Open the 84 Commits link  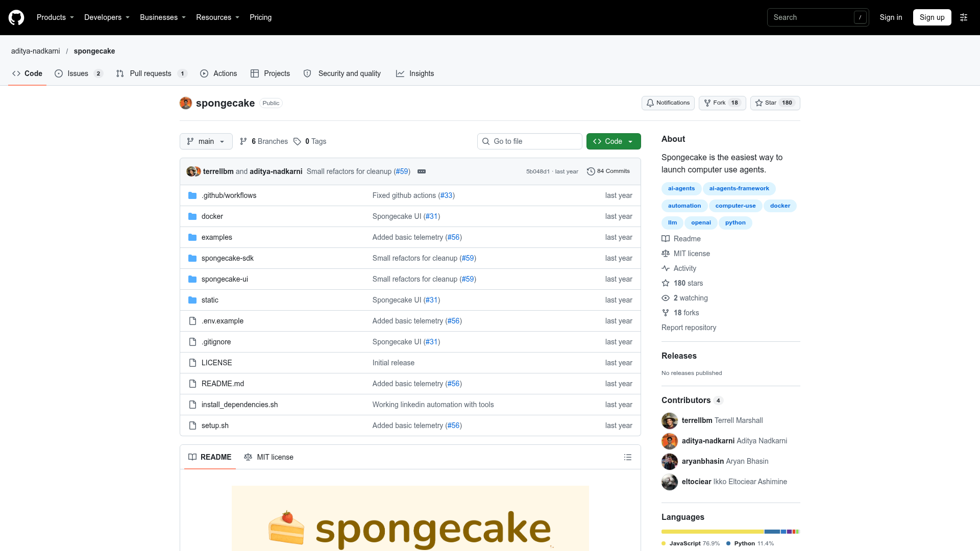tap(608, 171)
